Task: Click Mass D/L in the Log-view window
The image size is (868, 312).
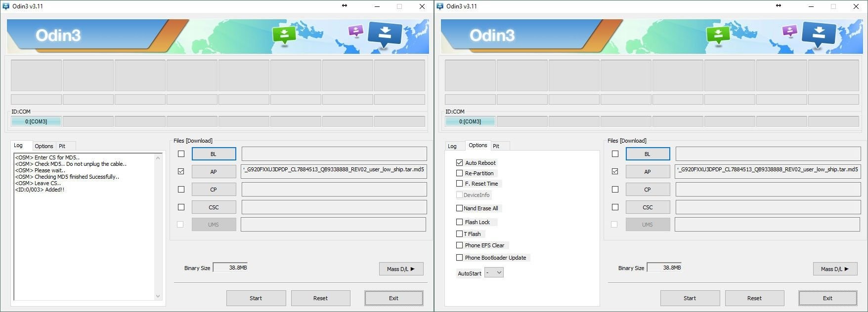Action: point(401,269)
